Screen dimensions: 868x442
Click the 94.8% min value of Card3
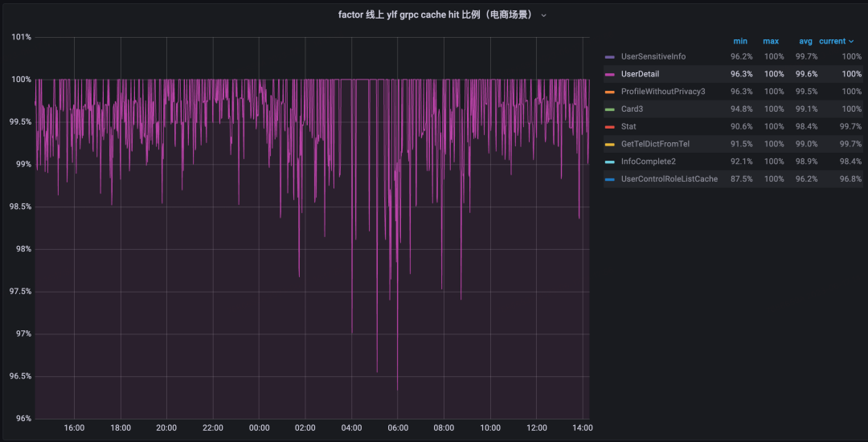[741, 109]
